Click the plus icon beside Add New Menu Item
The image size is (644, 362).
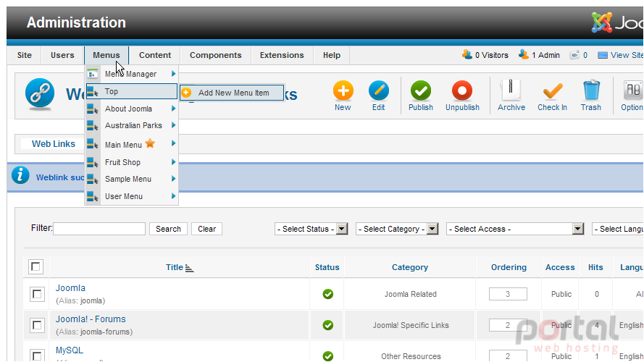click(x=186, y=93)
